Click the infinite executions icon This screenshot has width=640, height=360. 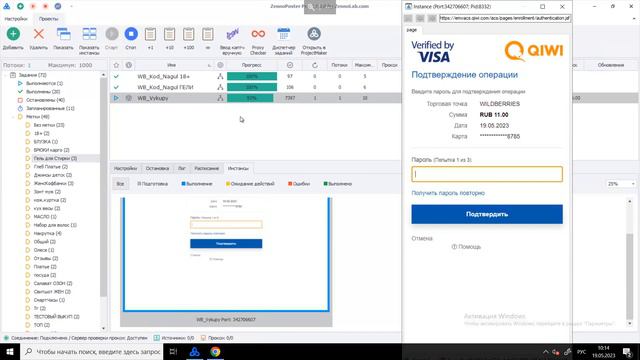208,34
